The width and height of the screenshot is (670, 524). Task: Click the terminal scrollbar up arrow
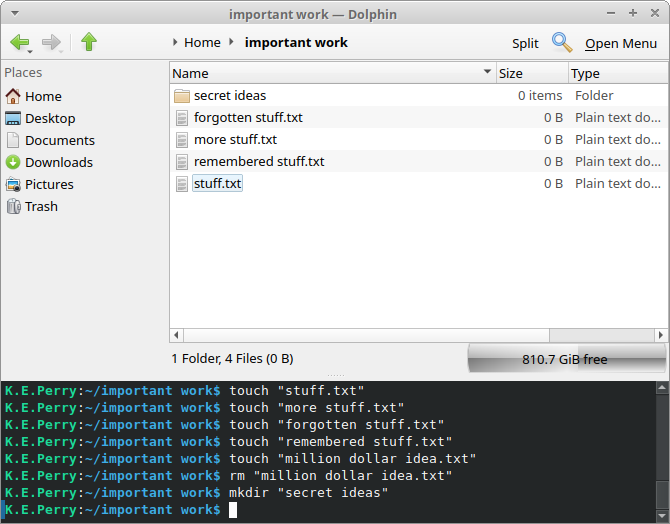tap(662, 388)
